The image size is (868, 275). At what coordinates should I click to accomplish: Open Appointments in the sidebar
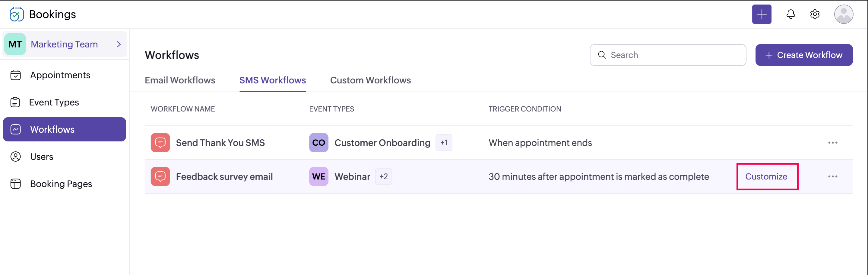click(60, 75)
